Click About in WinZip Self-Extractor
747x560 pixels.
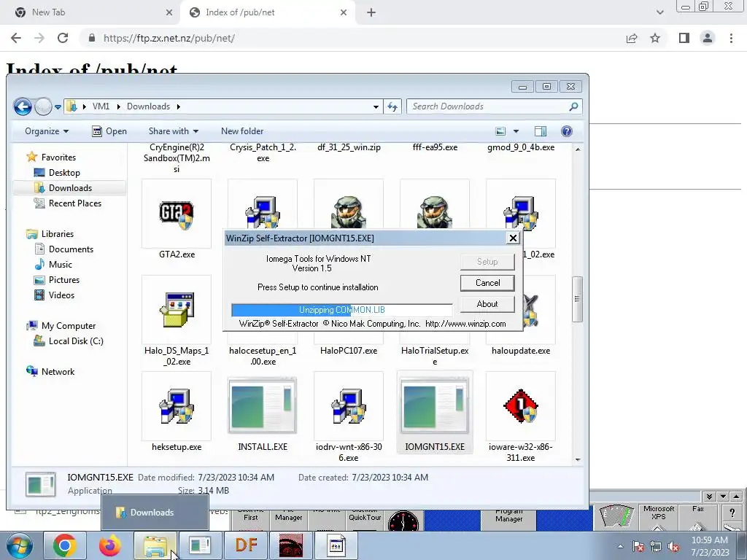tap(487, 304)
